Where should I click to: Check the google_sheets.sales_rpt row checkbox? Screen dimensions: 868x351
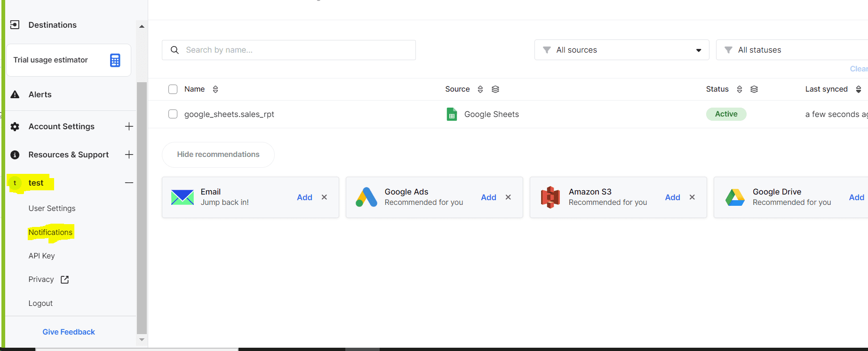pyautogui.click(x=173, y=114)
